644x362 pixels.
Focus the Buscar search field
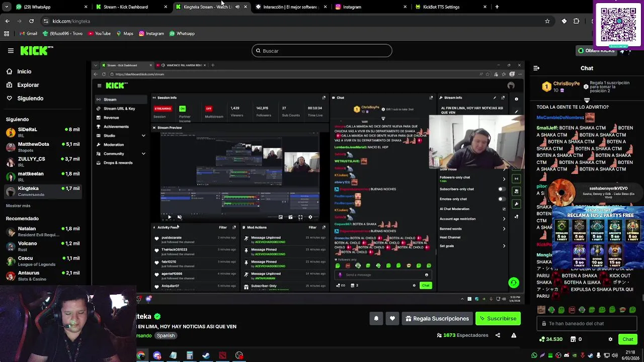(x=322, y=51)
